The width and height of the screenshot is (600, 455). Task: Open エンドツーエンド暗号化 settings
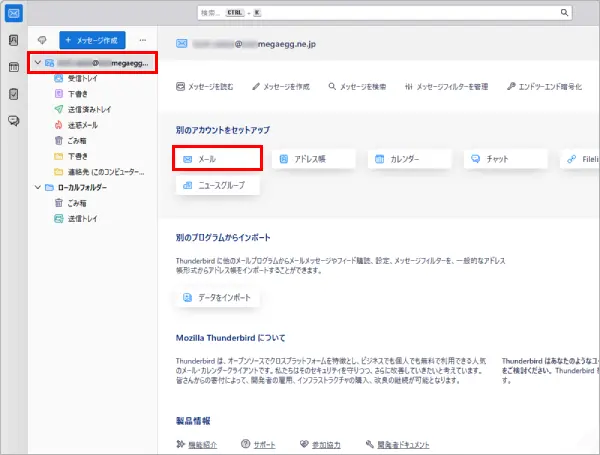tap(544, 87)
